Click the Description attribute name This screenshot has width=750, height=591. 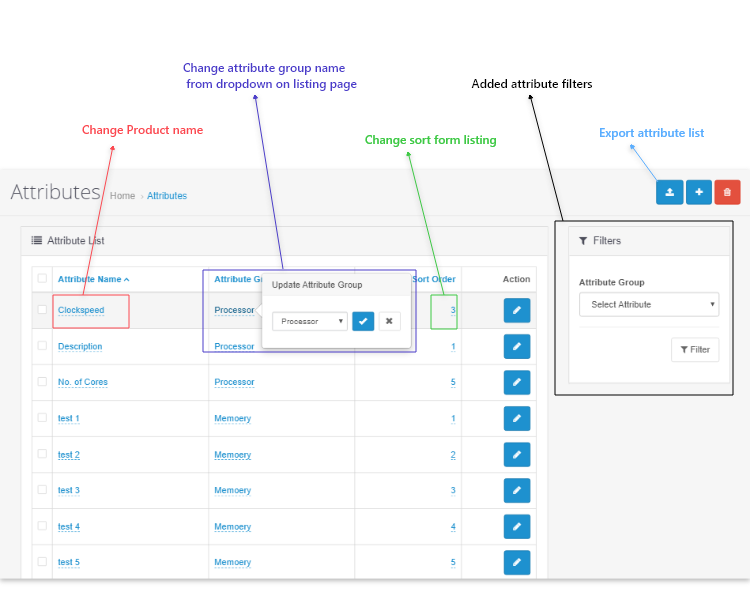(80, 346)
